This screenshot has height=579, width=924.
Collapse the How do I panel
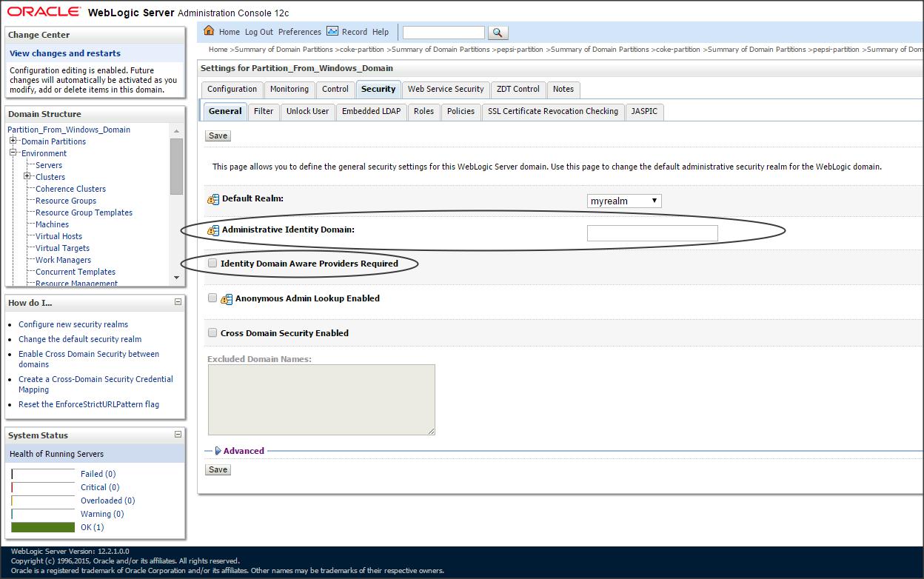[178, 302]
